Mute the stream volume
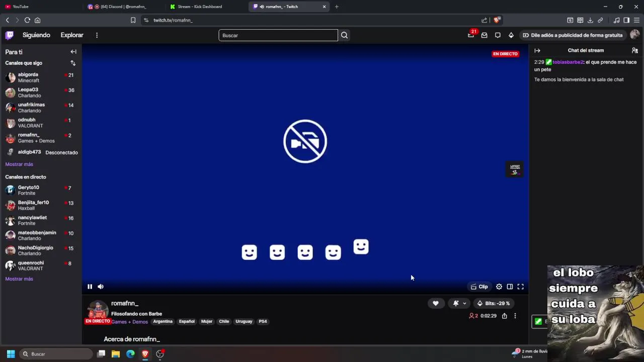 click(101, 287)
